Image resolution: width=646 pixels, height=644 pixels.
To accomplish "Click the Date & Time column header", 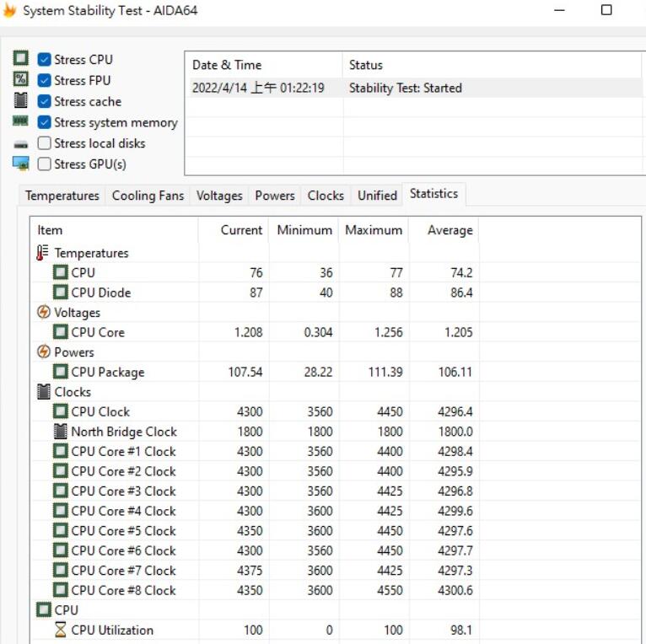I will tap(264, 65).
